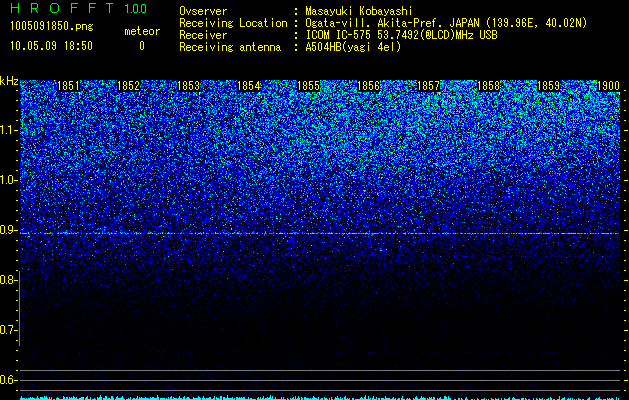The width and height of the screenshot is (629, 400).
Task: Click the Ovserver field label
Action: coord(203,11)
